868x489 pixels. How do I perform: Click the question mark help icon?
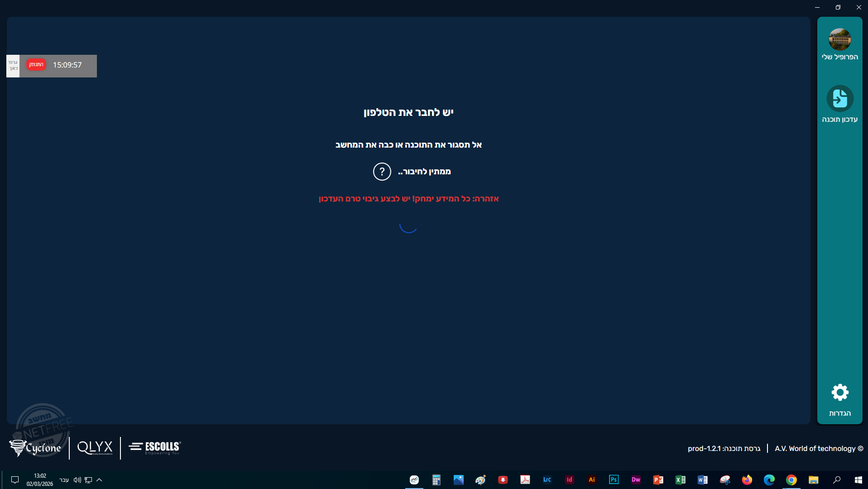coord(382,172)
